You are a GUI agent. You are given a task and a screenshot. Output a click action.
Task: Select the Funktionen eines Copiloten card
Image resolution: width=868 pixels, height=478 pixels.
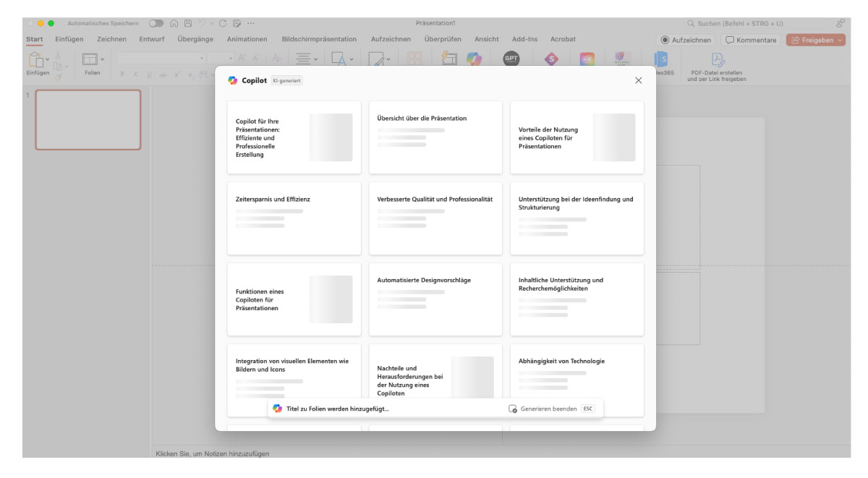pyautogui.click(x=294, y=299)
